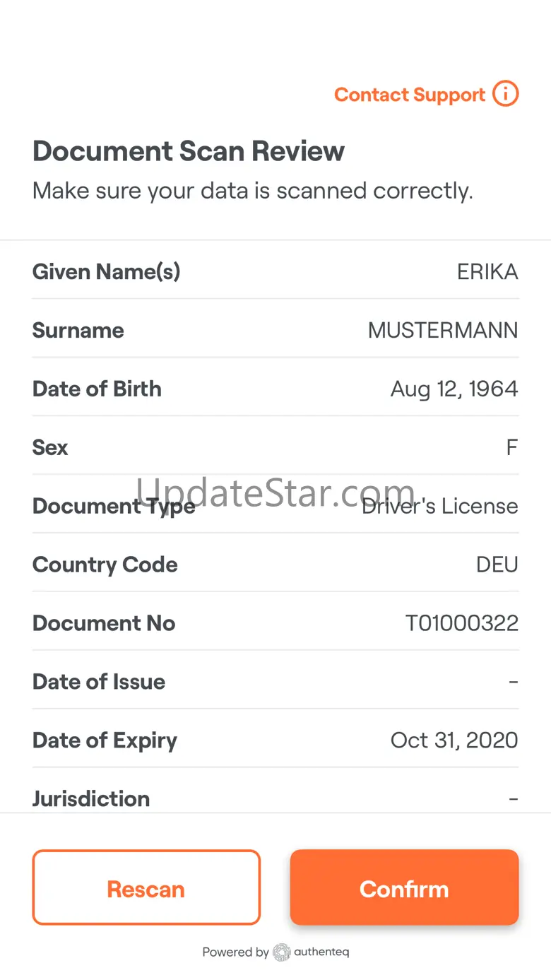
Task: Open the Contact Support link
Action: pyautogui.click(x=410, y=95)
